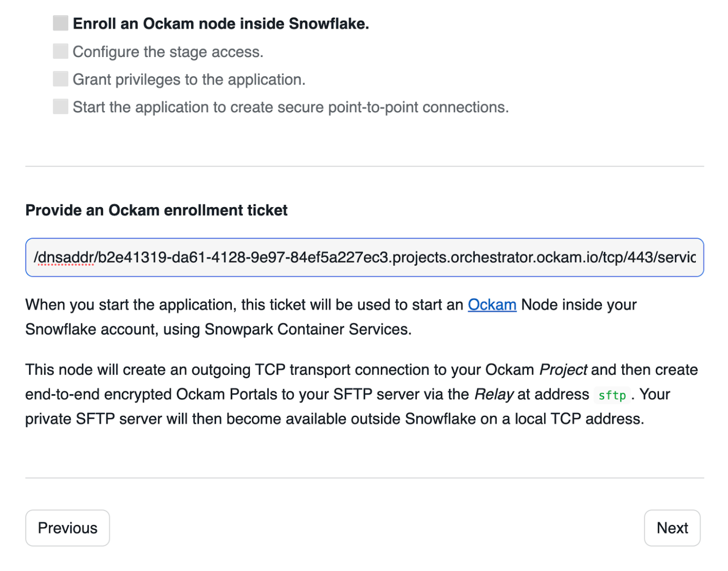Click the "Provide an Ockam enrollment ticket" heading
Screen dimensions: 728x571
coord(156,210)
